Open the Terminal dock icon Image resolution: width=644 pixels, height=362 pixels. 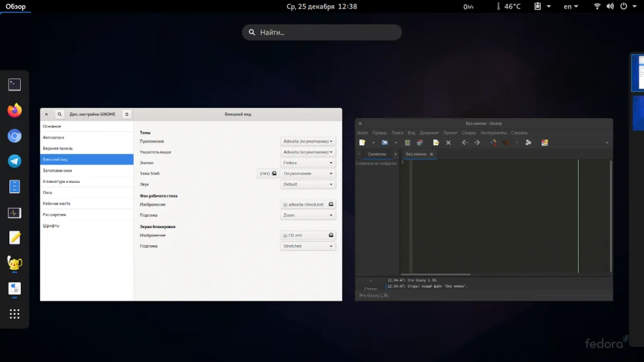pos(14,84)
